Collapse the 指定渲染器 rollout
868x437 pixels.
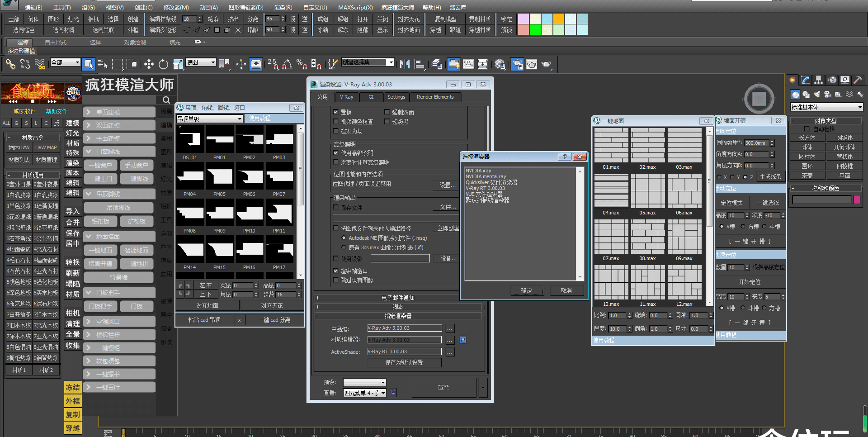click(398, 316)
